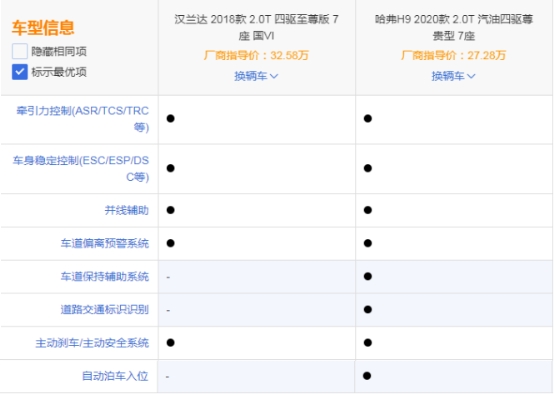Check the 隐藏相同项 checkbox
This screenshot has height=394, width=554.
[x=20, y=51]
